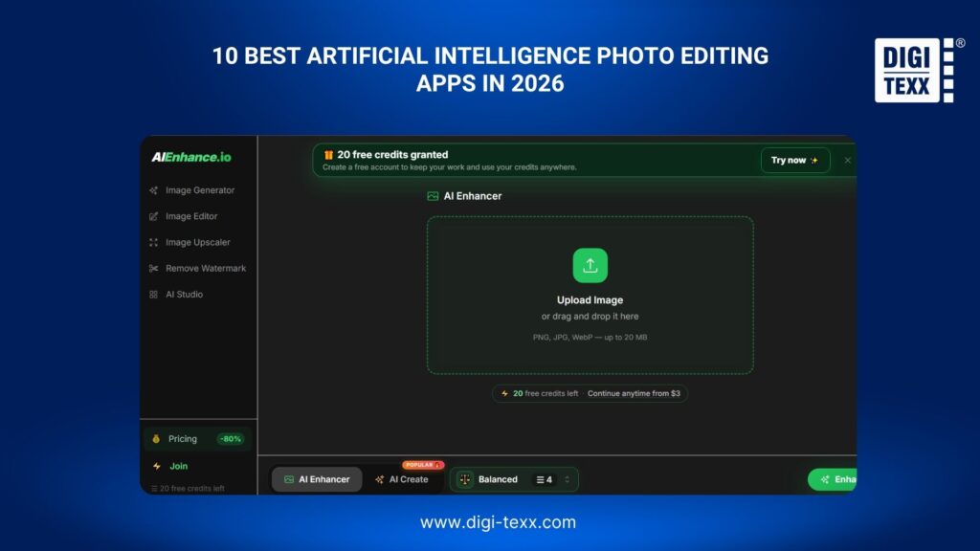Open Remove Watermark tool
980x551 pixels.
tap(205, 269)
